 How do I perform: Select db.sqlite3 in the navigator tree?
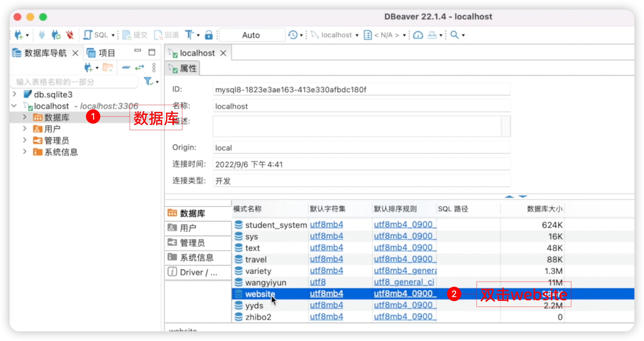pos(53,95)
